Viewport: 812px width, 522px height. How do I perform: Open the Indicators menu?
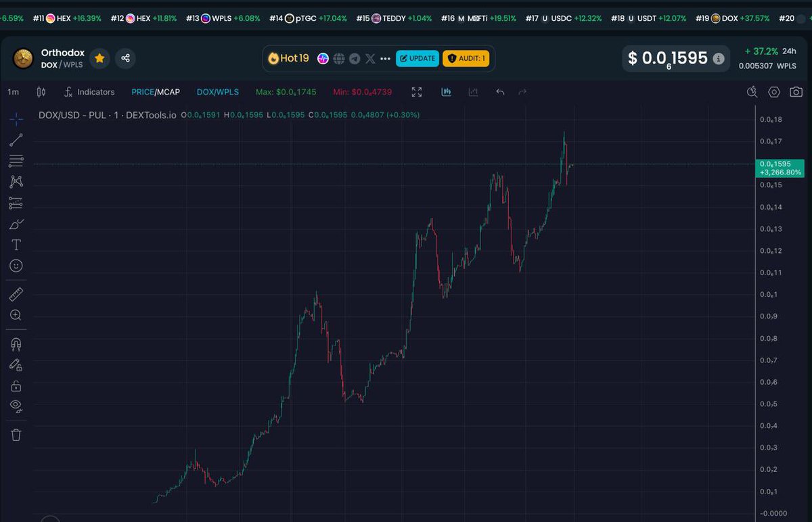[89, 92]
